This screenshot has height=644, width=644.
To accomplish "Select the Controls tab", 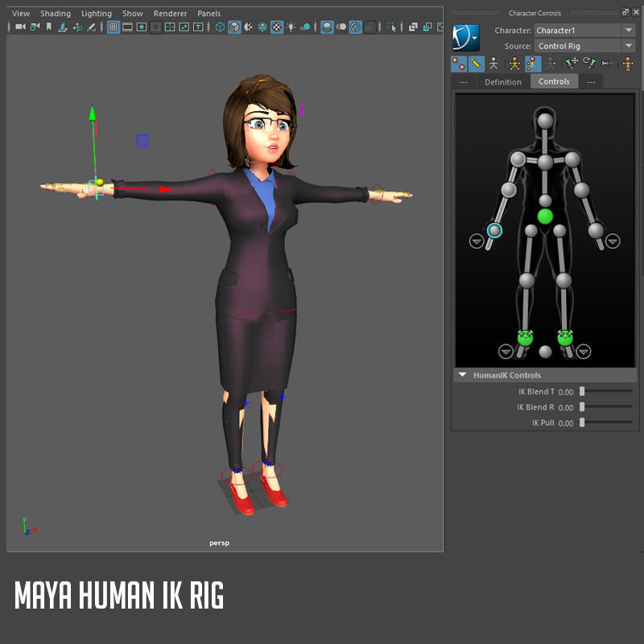I will [x=554, y=81].
